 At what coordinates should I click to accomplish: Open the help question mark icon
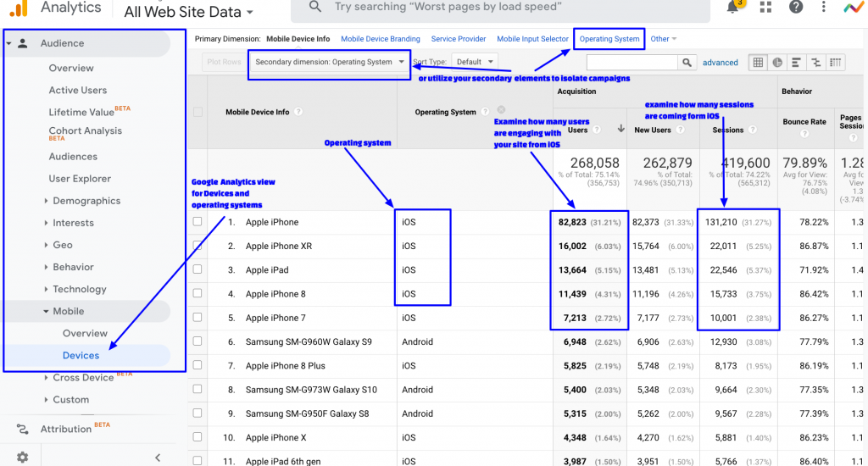(795, 7)
